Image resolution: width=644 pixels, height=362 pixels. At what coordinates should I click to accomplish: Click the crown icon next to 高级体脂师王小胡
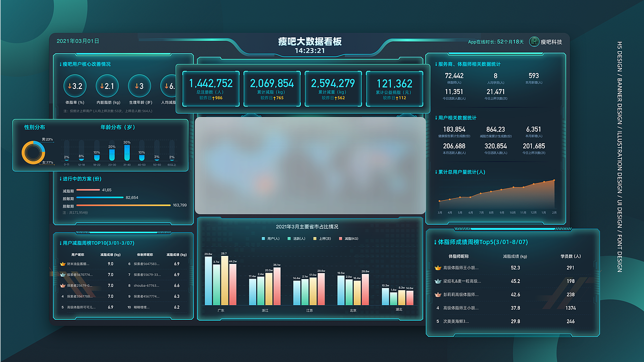tap(437, 268)
